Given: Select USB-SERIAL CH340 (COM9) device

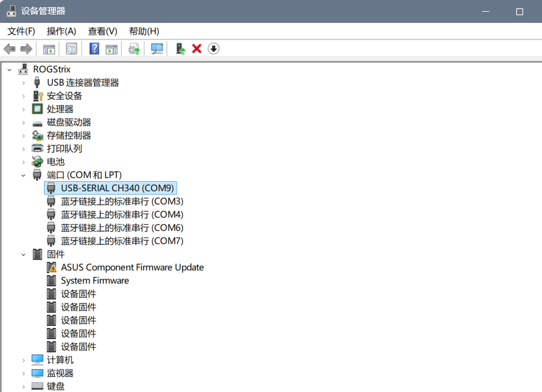Looking at the screenshot, I should [x=110, y=188].
